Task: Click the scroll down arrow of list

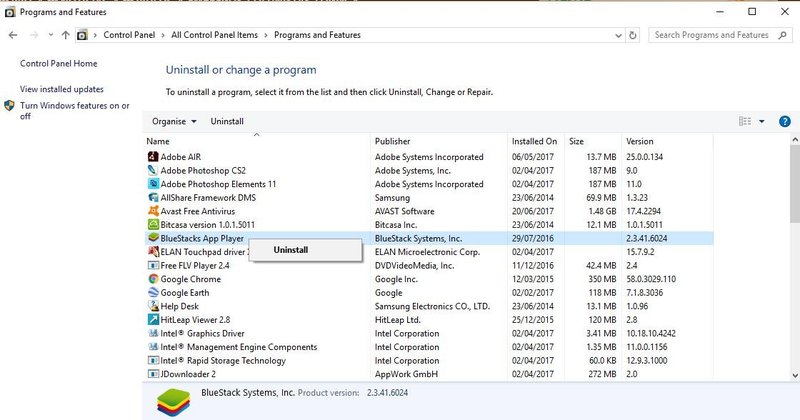Action: [795, 375]
